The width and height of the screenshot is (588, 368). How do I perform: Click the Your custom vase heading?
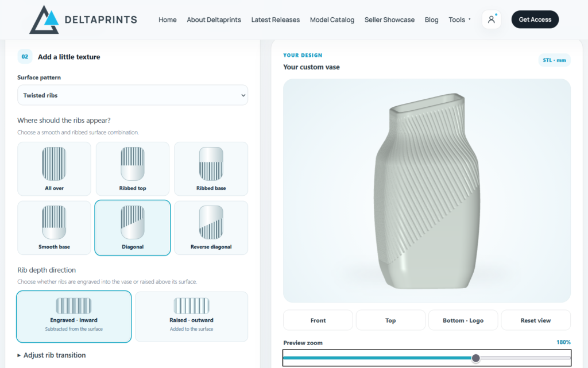coord(311,67)
